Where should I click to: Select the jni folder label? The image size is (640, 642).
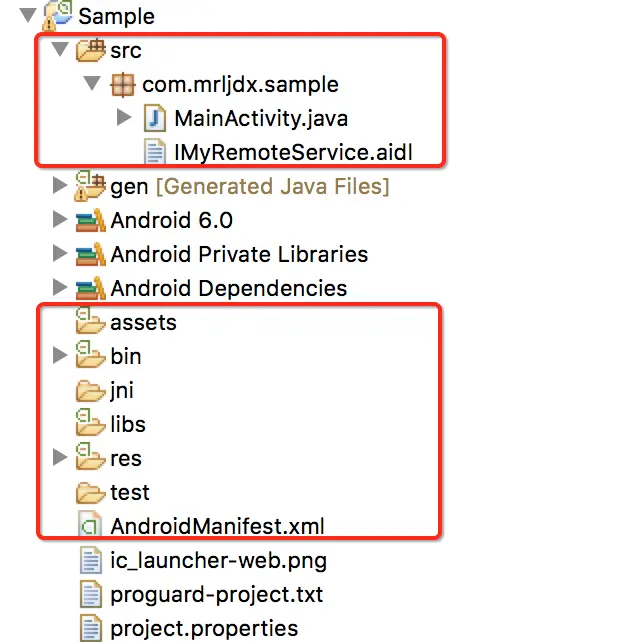coord(122,391)
